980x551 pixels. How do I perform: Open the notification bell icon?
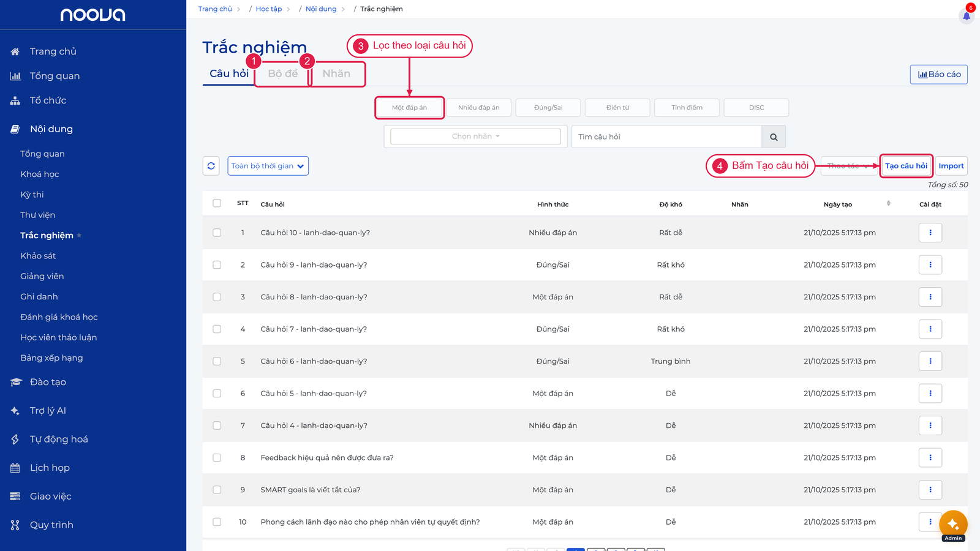click(x=967, y=15)
